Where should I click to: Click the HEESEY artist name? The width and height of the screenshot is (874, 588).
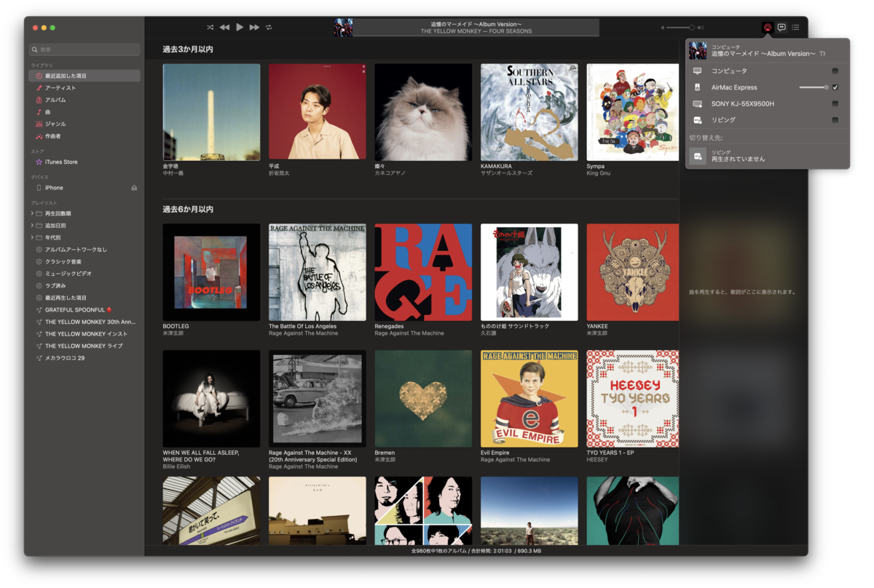coord(597,460)
